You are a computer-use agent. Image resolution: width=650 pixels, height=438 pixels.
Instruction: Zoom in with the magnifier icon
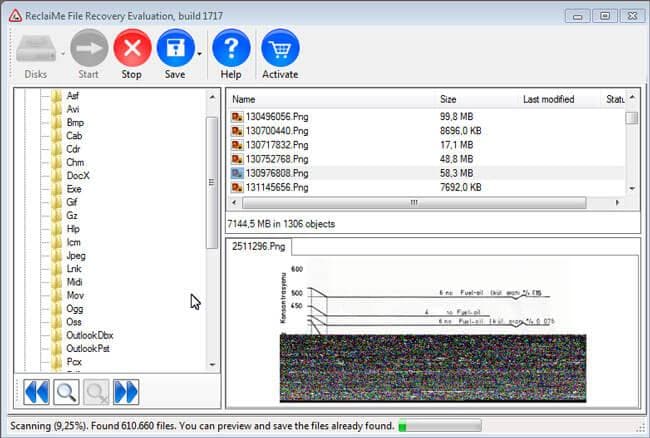66,392
